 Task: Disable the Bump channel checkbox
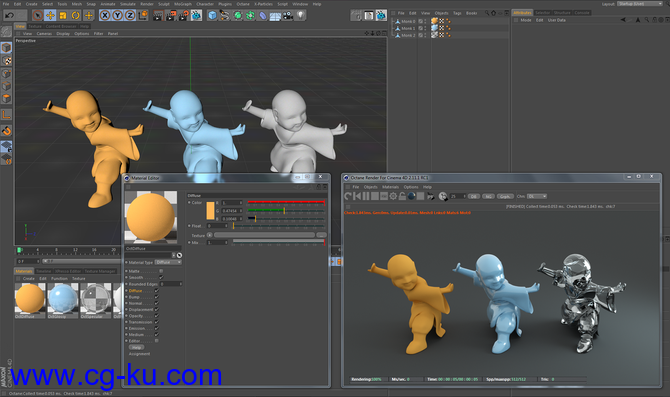point(156,297)
